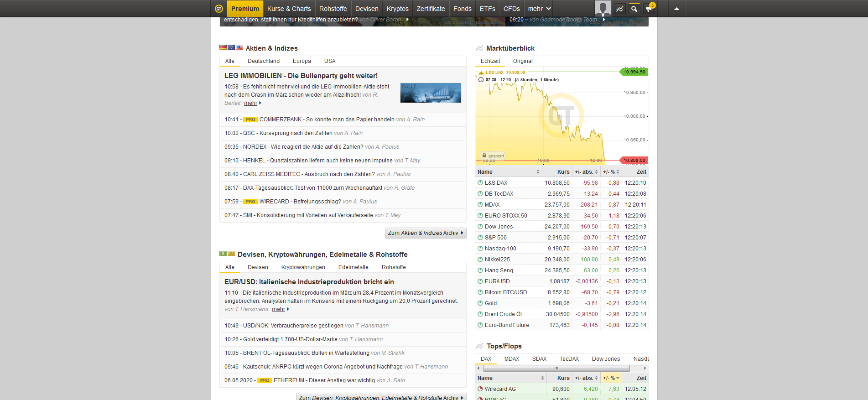
Task: Open 'Zum Aktien & Indizes Archiv' button
Action: 426,233
